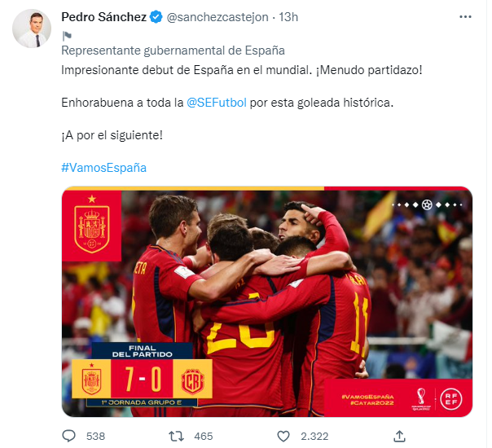The width and height of the screenshot is (492, 448).
Task: Click the @sanchezcastejon handle
Action: click(x=217, y=17)
